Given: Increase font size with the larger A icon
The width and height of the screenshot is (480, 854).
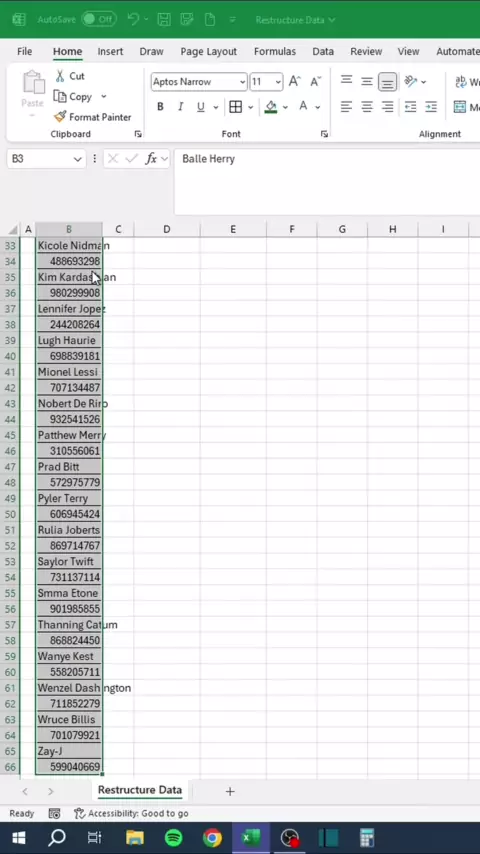Looking at the screenshot, I should (294, 82).
